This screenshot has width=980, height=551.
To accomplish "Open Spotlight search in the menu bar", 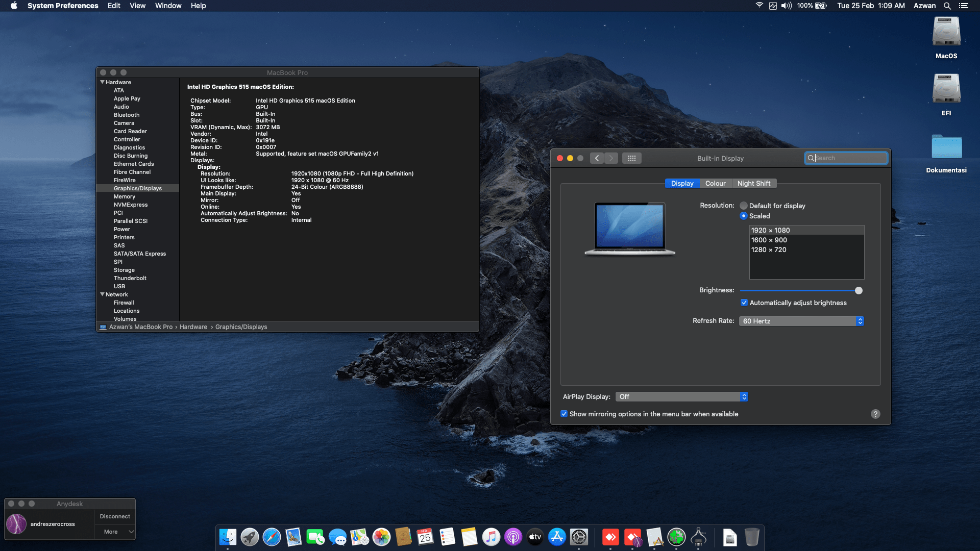I will coord(947,6).
